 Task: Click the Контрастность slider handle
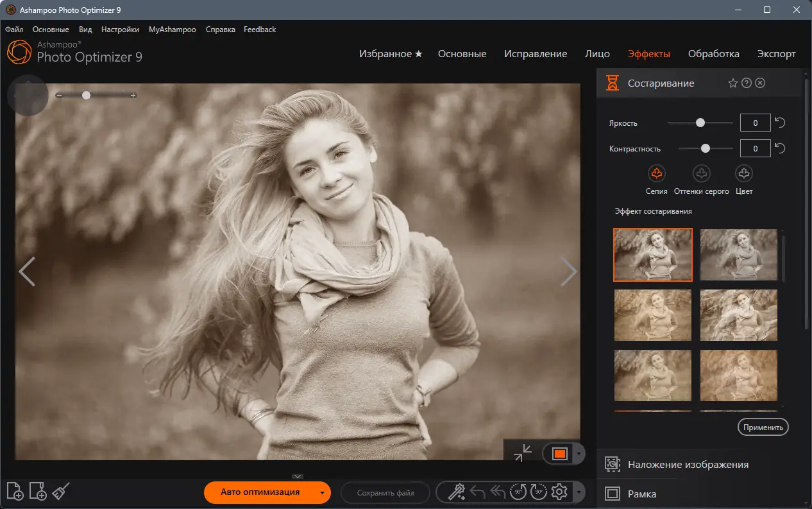click(x=706, y=148)
